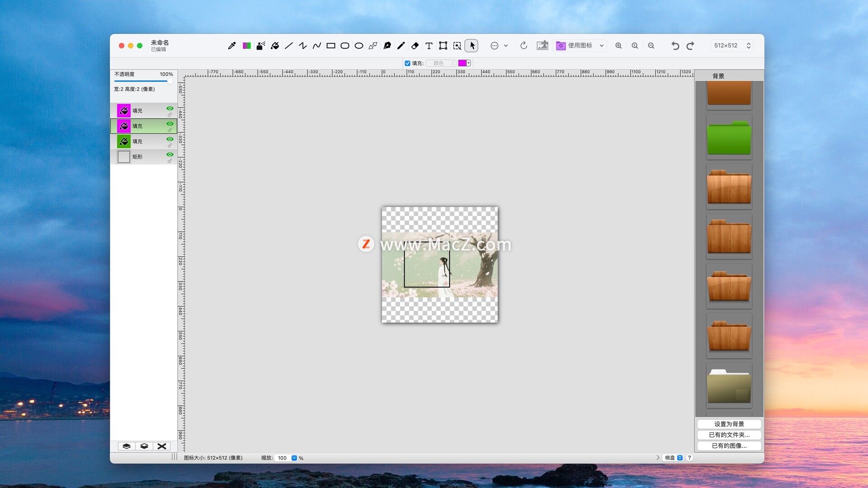The height and width of the screenshot is (488, 868).
Task: Hide the topmost magenta 填充 layer
Action: 170,108
